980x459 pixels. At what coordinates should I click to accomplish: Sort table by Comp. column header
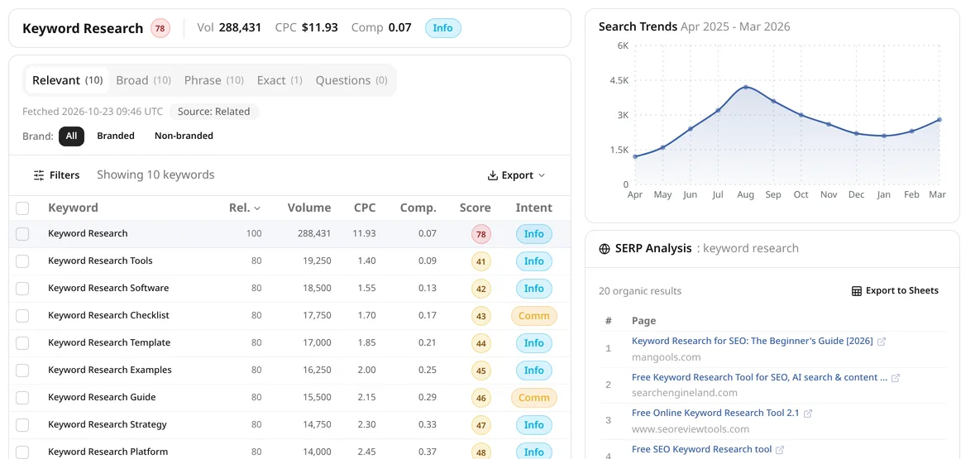418,208
